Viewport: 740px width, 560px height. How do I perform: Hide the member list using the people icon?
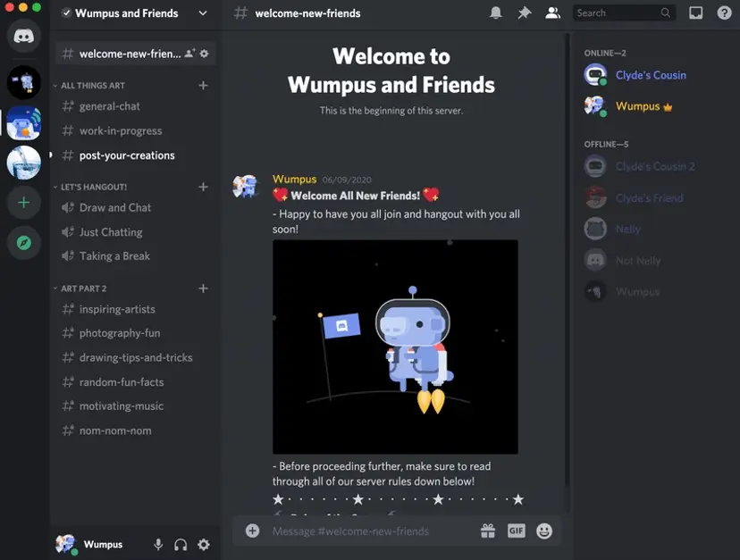pos(552,13)
